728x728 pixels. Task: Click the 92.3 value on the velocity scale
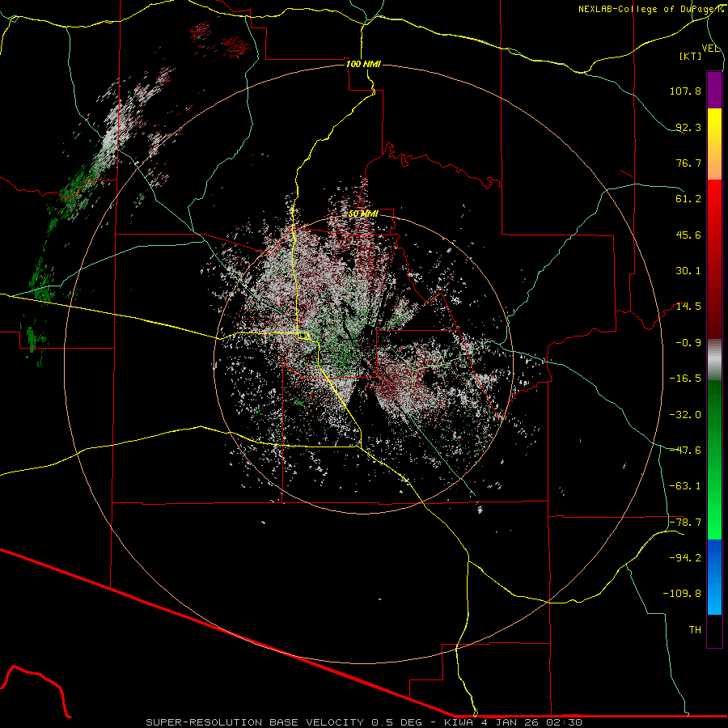(688, 127)
